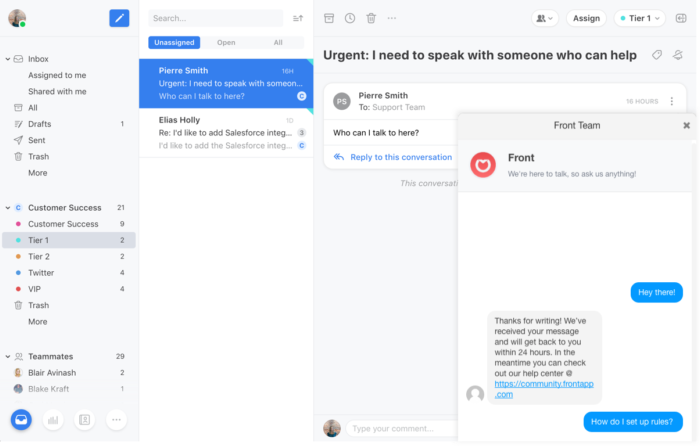Image resolution: width=700 pixels, height=446 pixels.
Task: Click the Front logo in chat panel
Action: coord(483,165)
